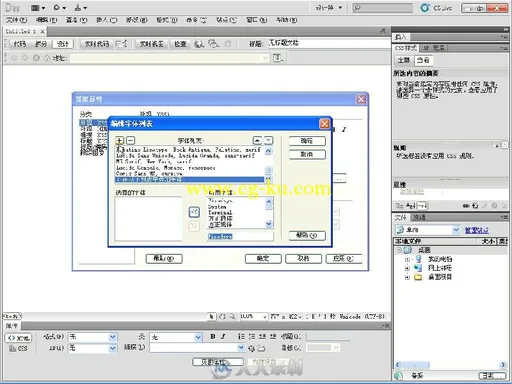
Task: Click Refresh design view icon
Action: pyautogui.click(x=228, y=44)
